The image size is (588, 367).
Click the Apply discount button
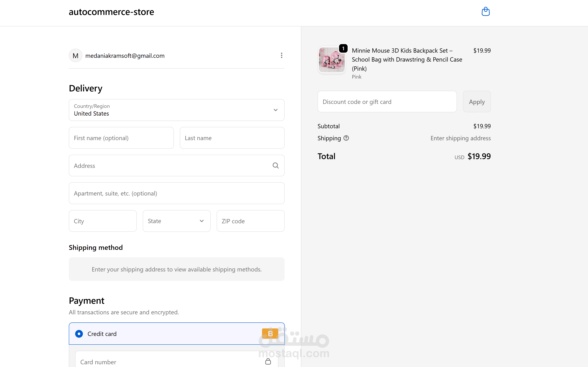point(477,102)
